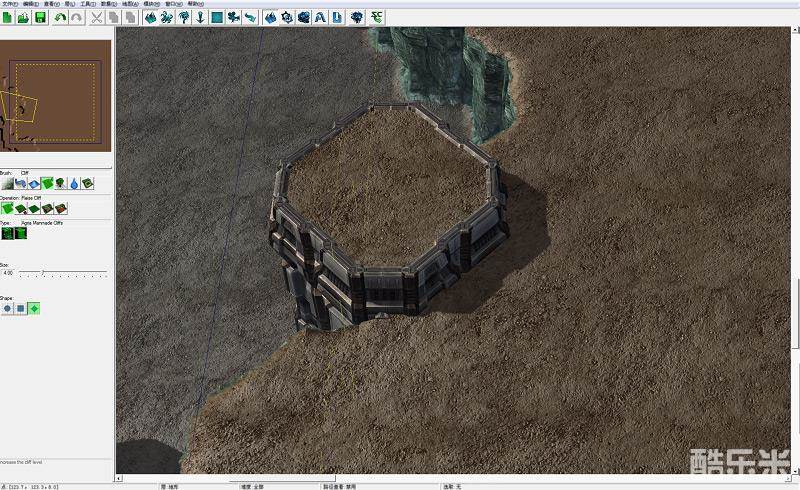Open the 帮助 (Help) menu
This screenshot has width=800, height=490.
pyautogui.click(x=196, y=4)
